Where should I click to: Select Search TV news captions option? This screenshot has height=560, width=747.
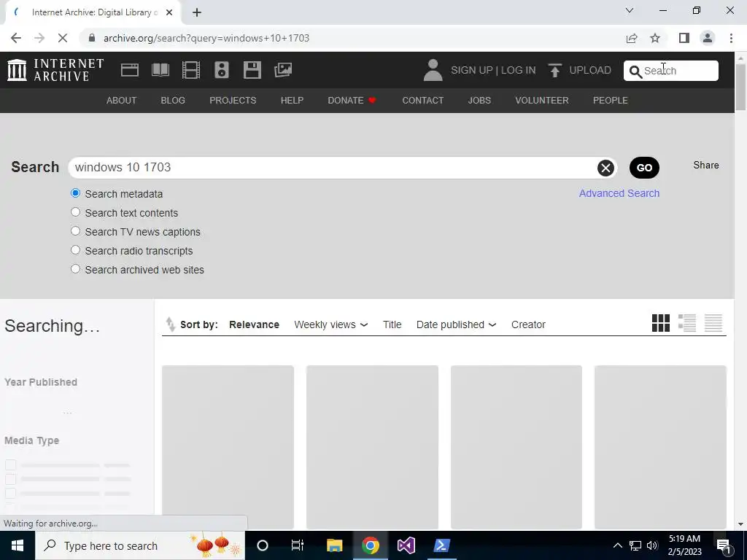click(x=75, y=231)
